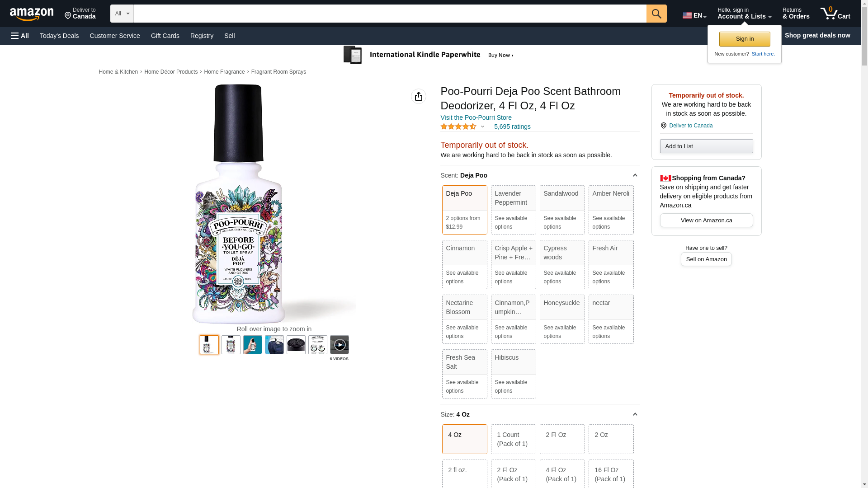
Task: Open Today's Deals in navigation bar
Action: (x=59, y=36)
